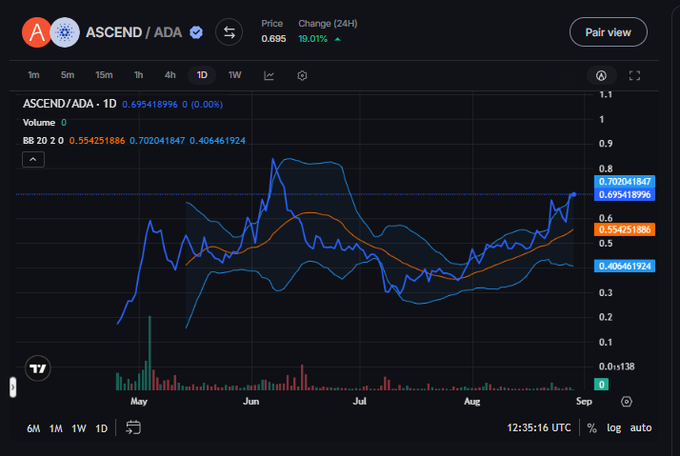Click the Aug label on time axis

tap(472, 401)
